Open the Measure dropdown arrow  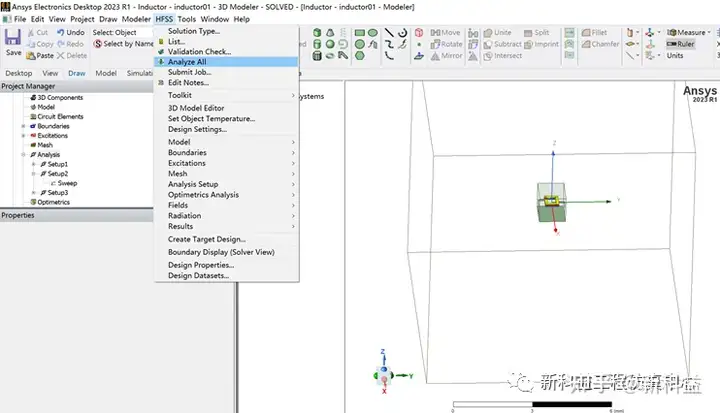click(709, 32)
